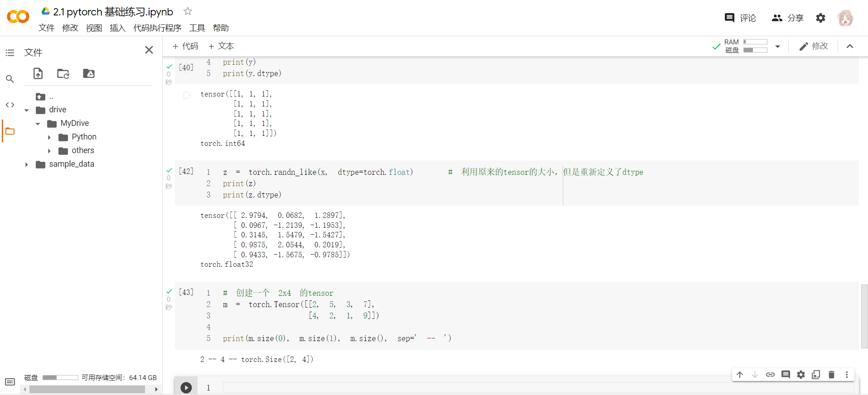This screenshot has height=395, width=868.
Task: Expand the sample_data folder
Action: (x=27, y=164)
